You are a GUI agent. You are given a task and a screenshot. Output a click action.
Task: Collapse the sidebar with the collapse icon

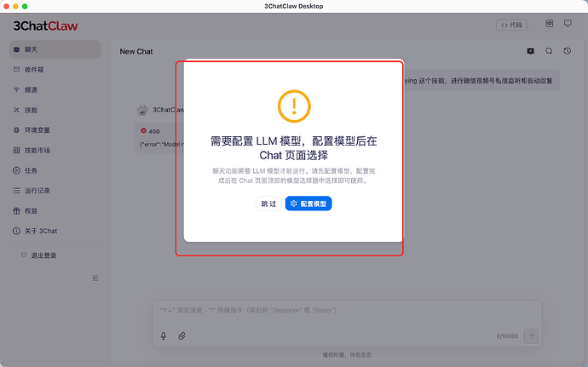pos(95,278)
